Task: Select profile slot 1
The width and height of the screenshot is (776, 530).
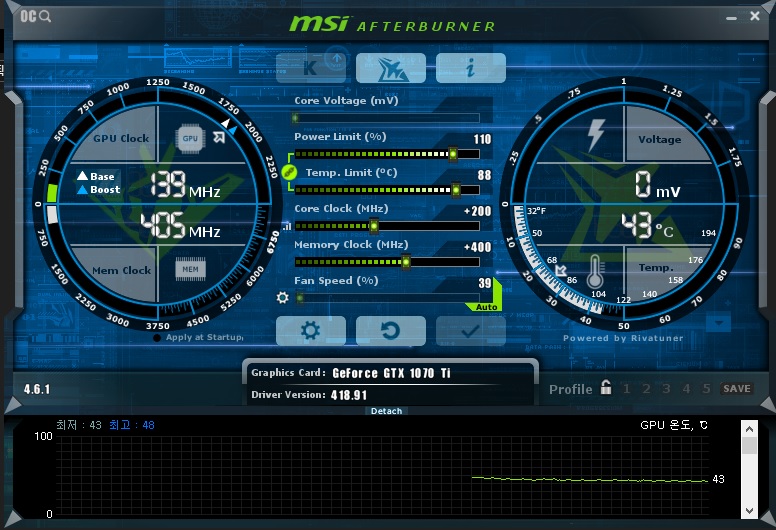Action: point(627,389)
